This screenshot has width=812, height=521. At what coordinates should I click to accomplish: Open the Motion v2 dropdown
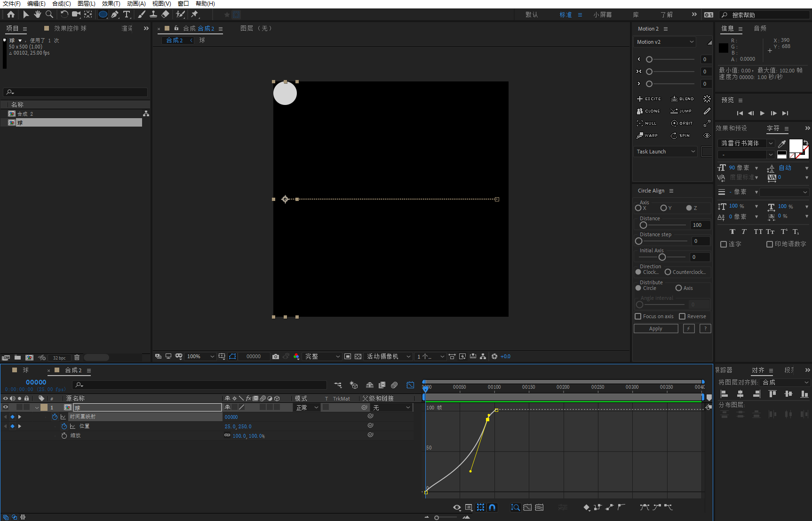click(665, 42)
